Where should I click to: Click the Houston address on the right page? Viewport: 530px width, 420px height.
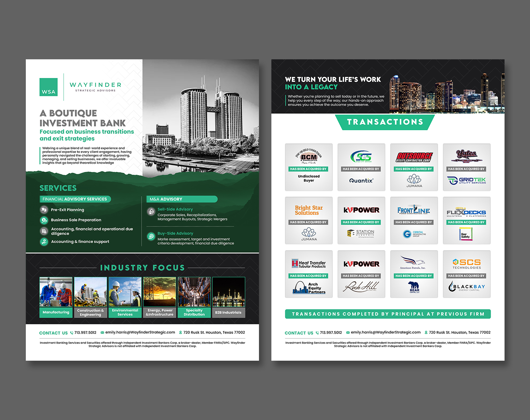pos(460,332)
